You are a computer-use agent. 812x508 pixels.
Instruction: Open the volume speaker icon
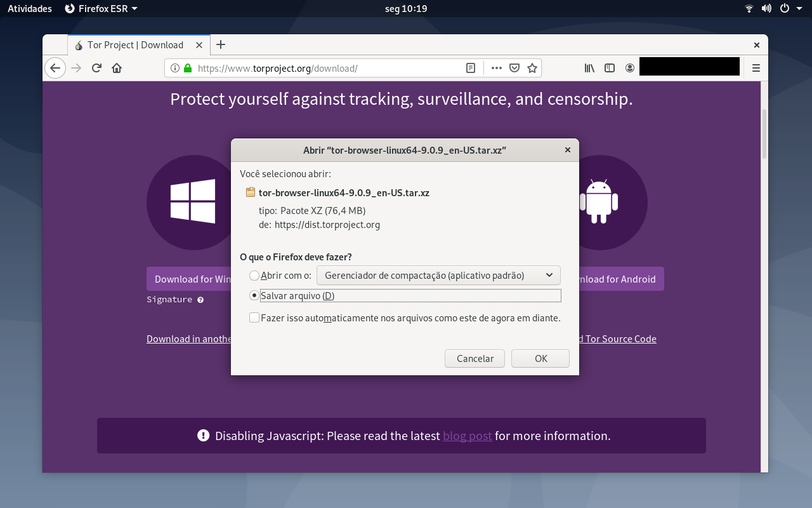766,9
